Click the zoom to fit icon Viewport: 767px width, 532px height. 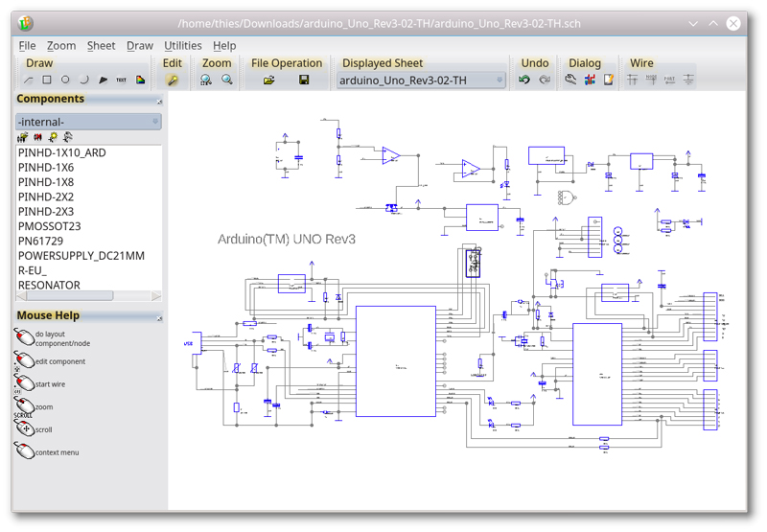pyautogui.click(x=206, y=80)
